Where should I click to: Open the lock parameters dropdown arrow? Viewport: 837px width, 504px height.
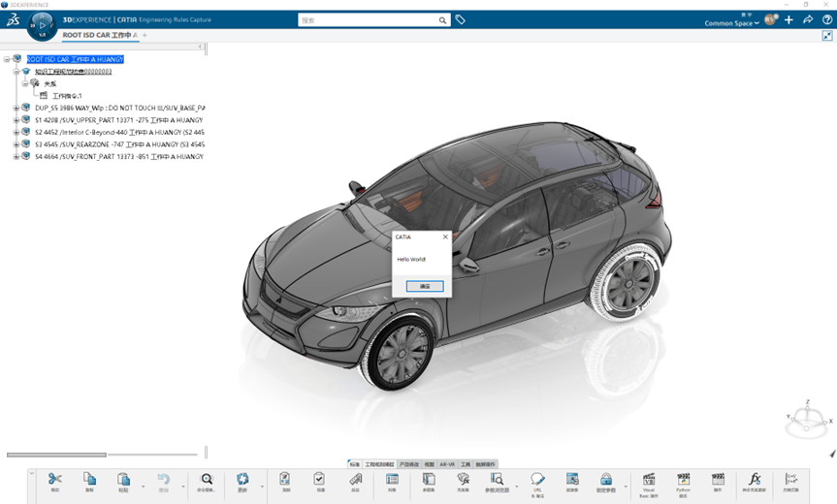pos(626,487)
